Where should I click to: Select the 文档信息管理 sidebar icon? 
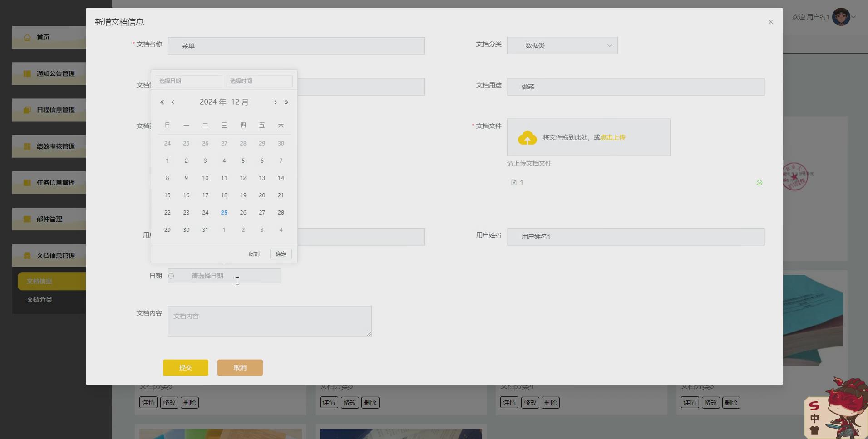pos(27,255)
